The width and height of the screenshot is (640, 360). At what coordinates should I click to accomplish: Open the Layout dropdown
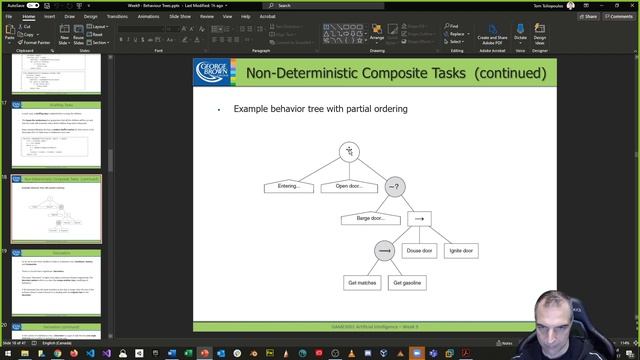tap(98, 27)
